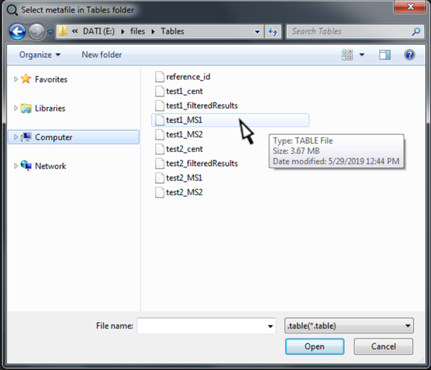
Task: Select Computer in the navigation pane
Action: (x=53, y=137)
